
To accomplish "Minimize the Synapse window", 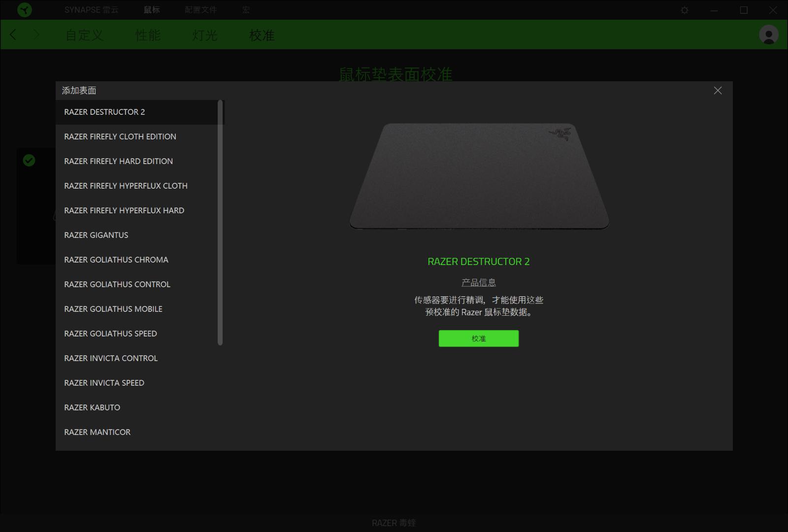I will click(x=714, y=10).
